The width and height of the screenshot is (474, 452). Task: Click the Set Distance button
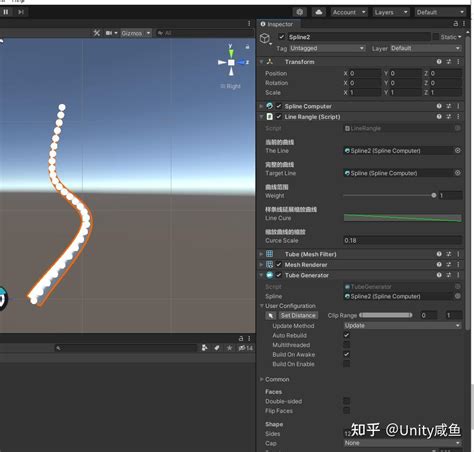(x=298, y=315)
